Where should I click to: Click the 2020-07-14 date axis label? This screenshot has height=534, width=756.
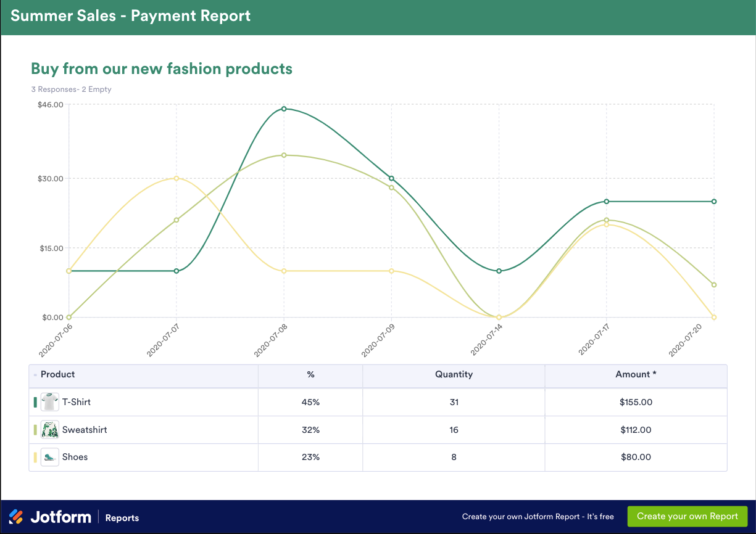point(485,340)
